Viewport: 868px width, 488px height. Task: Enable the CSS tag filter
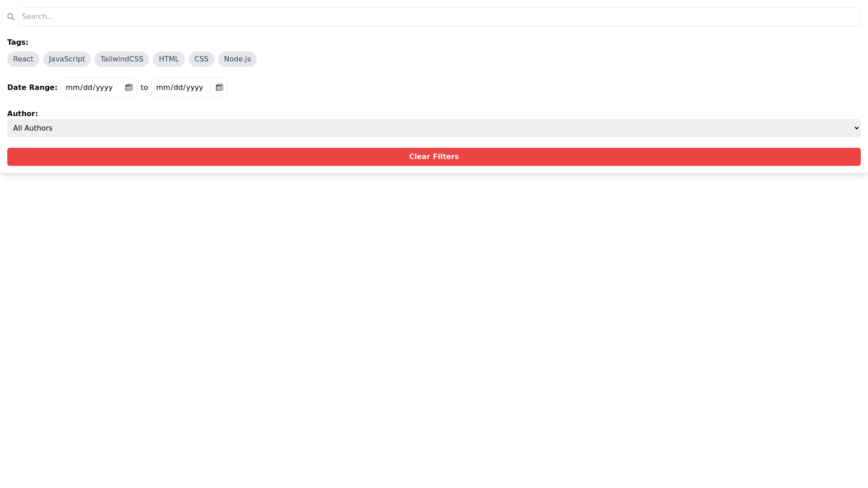coord(201,59)
